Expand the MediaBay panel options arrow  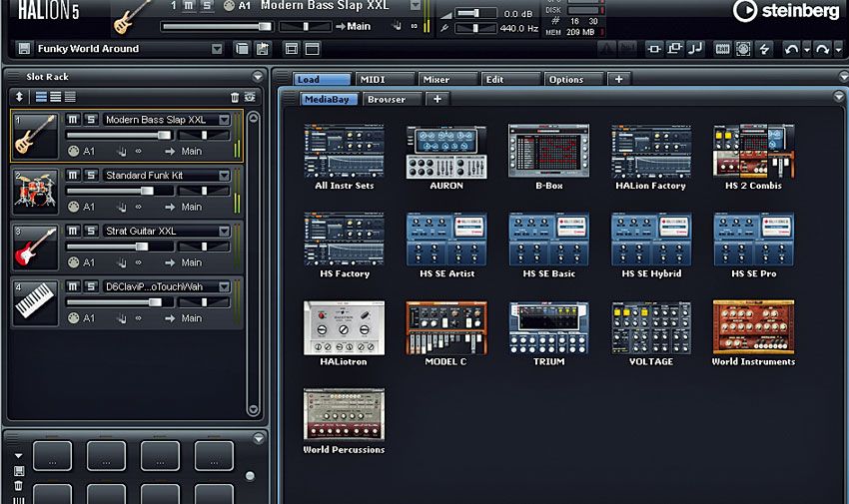pyautogui.click(x=839, y=96)
